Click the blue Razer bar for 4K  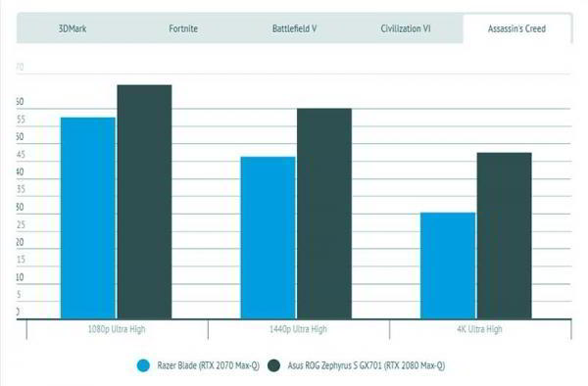(x=448, y=265)
